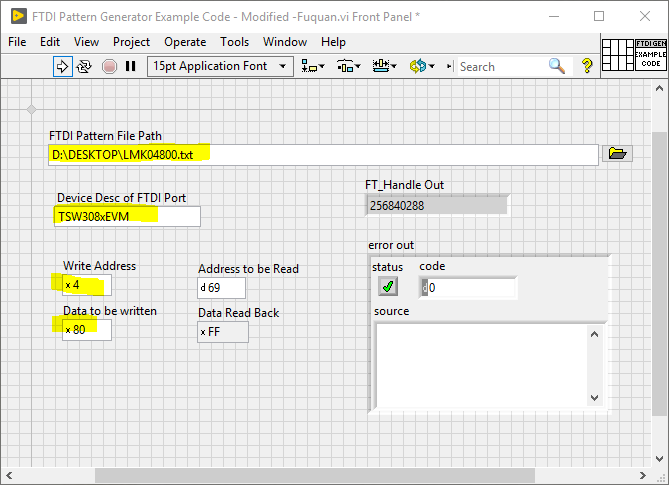Minimize the Front Panel window
Viewport: 669px width, 485px height.
pyautogui.click(x=554, y=16)
